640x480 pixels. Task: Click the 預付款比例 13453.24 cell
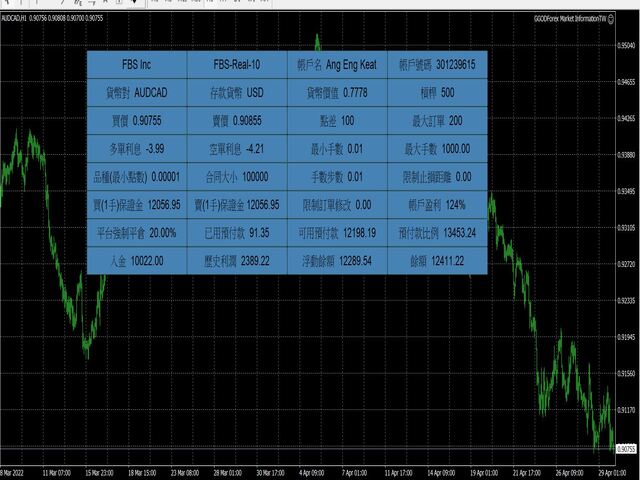[438, 233]
